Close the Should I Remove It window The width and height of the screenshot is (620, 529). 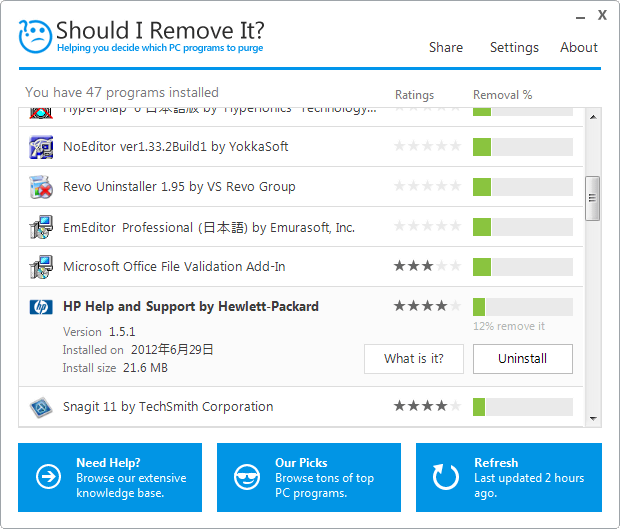coord(602,15)
